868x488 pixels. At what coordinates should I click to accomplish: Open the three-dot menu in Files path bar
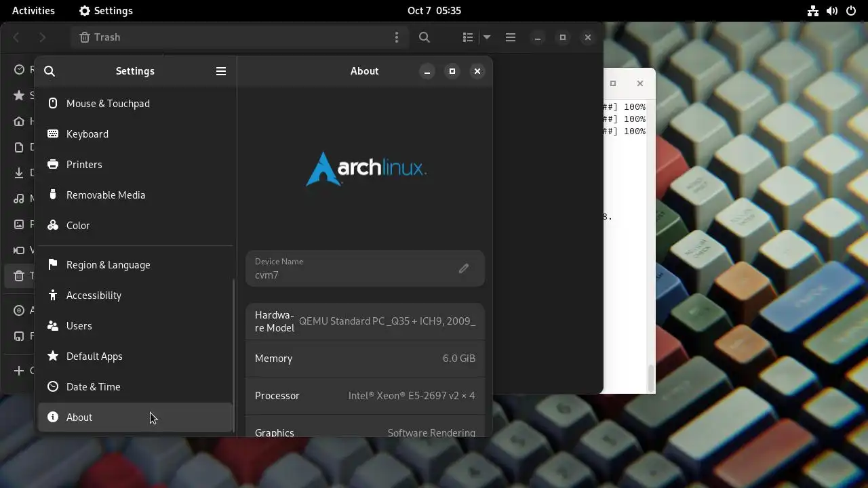(397, 37)
